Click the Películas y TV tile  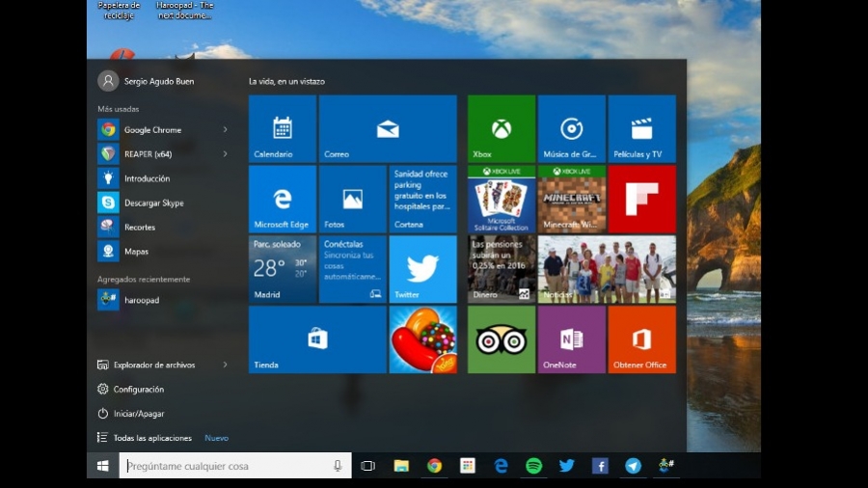[x=641, y=128]
